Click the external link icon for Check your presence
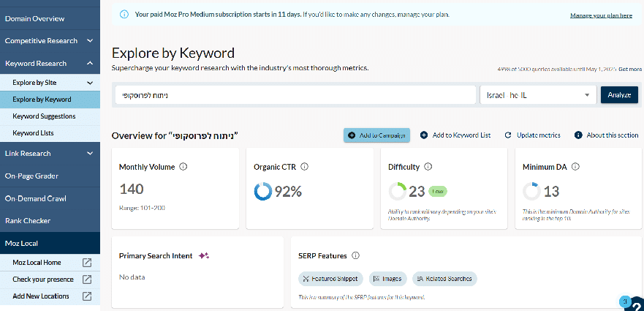 [87, 280]
